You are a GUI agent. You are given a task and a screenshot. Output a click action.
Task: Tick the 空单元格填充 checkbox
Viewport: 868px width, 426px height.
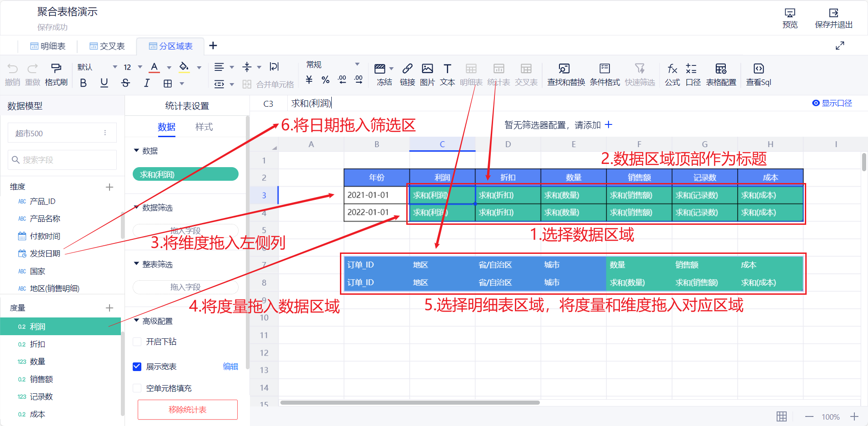(137, 388)
